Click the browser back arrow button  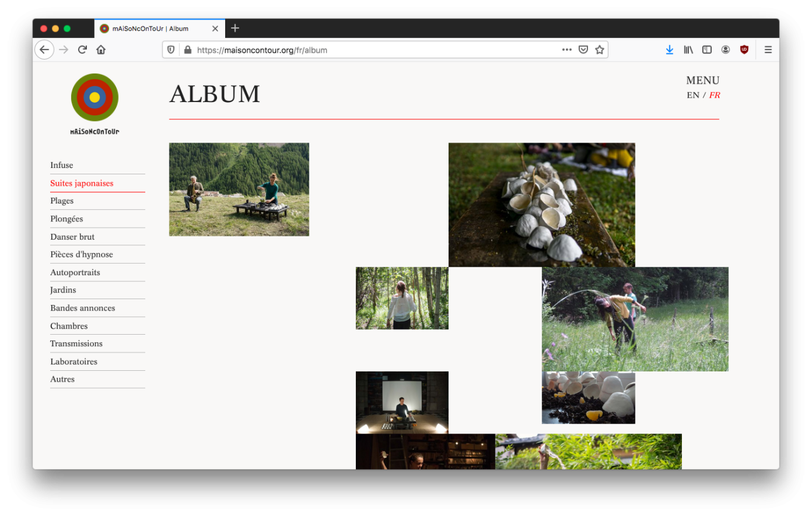(44, 49)
